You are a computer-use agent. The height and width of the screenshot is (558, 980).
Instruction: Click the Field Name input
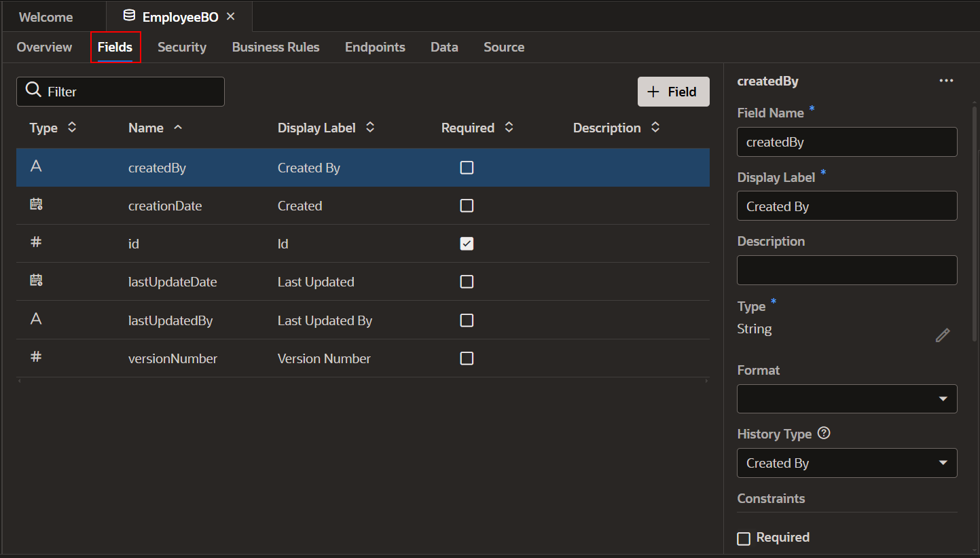pyautogui.click(x=847, y=142)
